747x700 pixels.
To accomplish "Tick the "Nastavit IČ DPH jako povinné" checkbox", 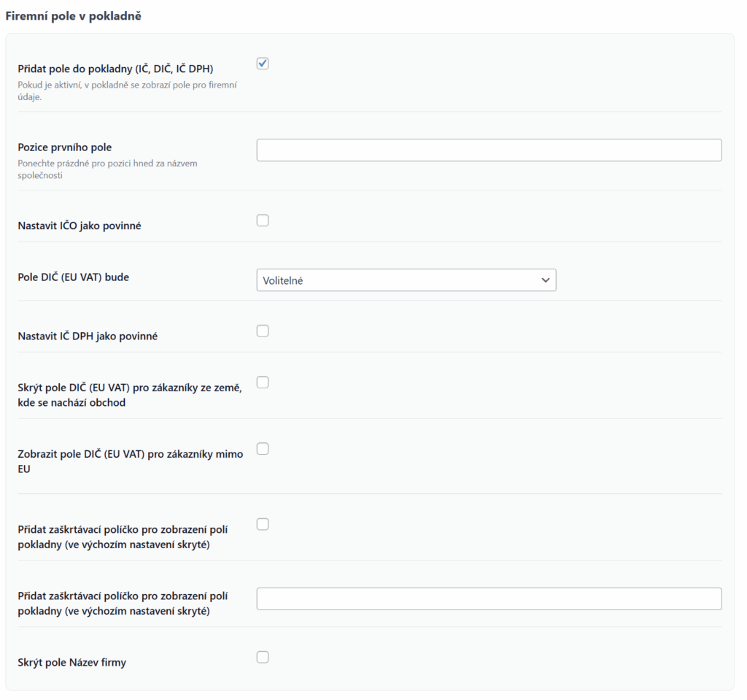I will pos(263,331).
